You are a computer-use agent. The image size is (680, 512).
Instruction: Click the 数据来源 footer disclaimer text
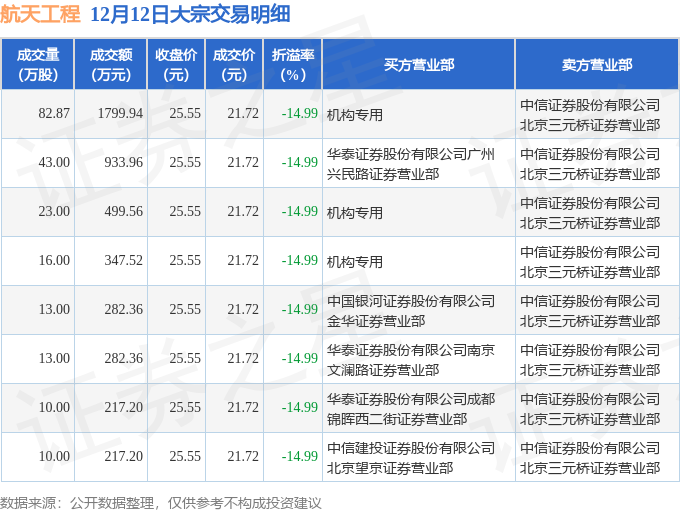coord(160,503)
